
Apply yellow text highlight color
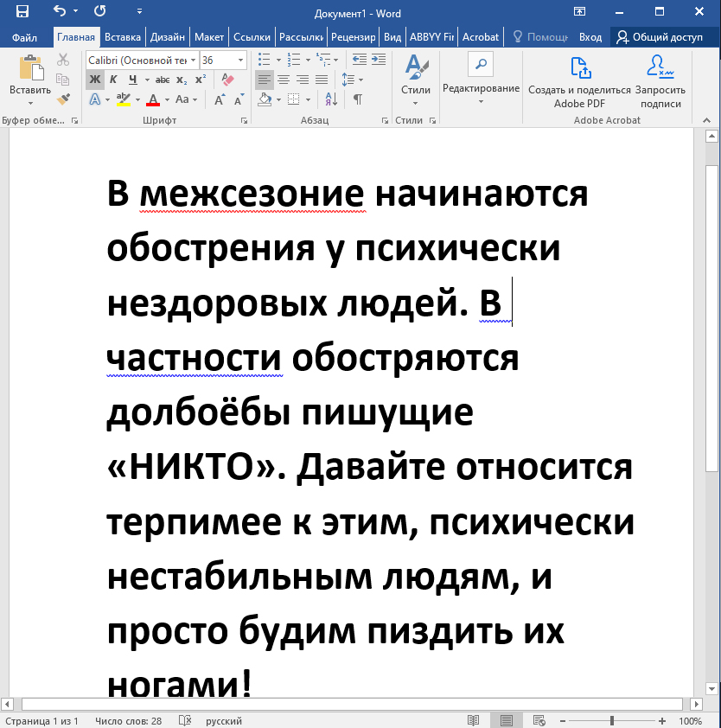coord(123,99)
